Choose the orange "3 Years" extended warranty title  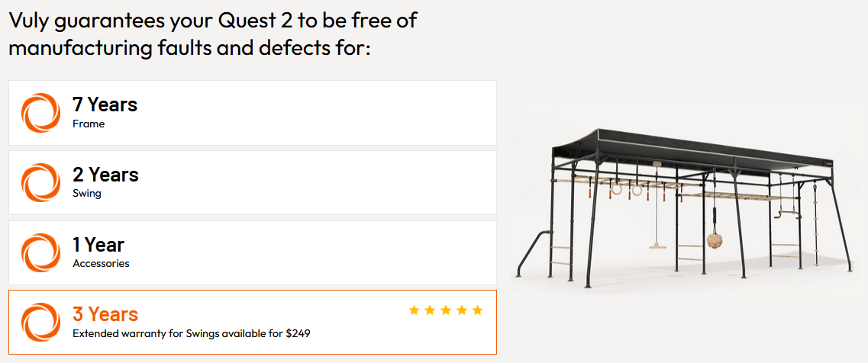tap(105, 314)
